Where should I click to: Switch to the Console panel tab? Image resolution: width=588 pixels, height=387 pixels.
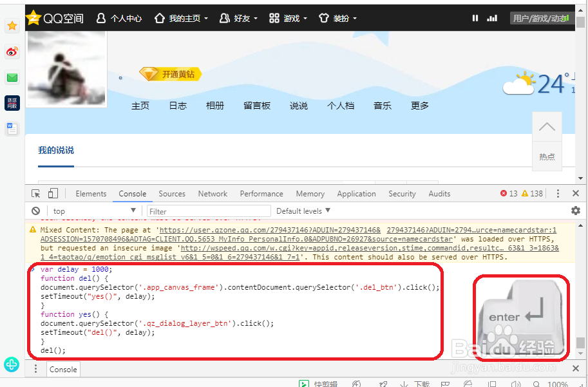[133, 194]
